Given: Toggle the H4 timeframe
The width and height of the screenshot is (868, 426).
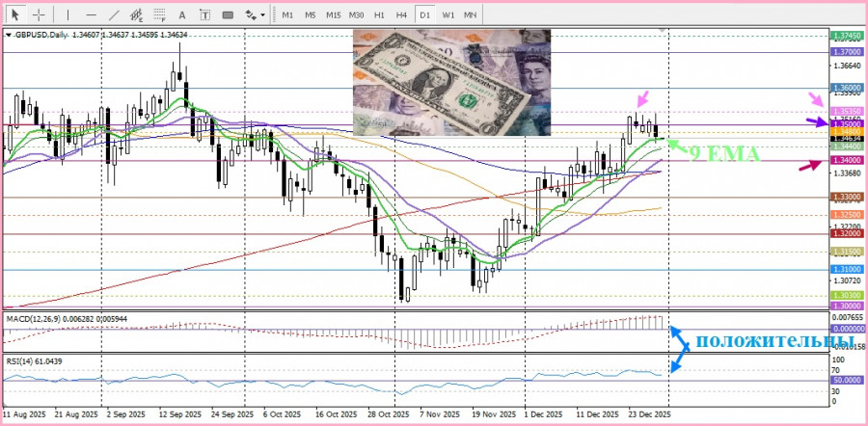Looking at the screenshot, I should tap(402, 15).
